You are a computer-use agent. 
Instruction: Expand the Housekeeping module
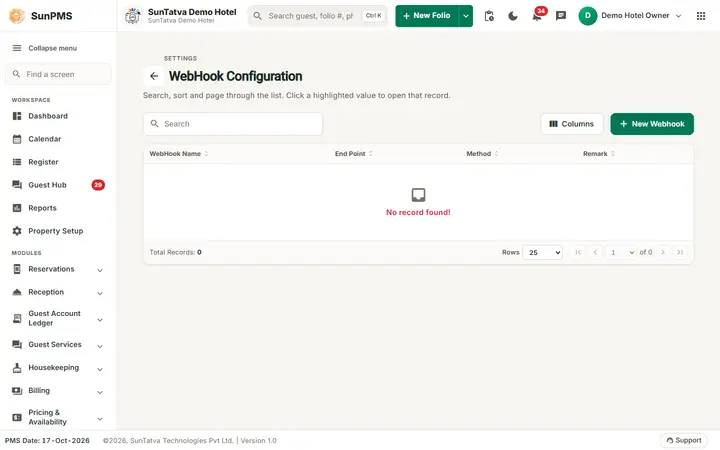click(100, 369)
